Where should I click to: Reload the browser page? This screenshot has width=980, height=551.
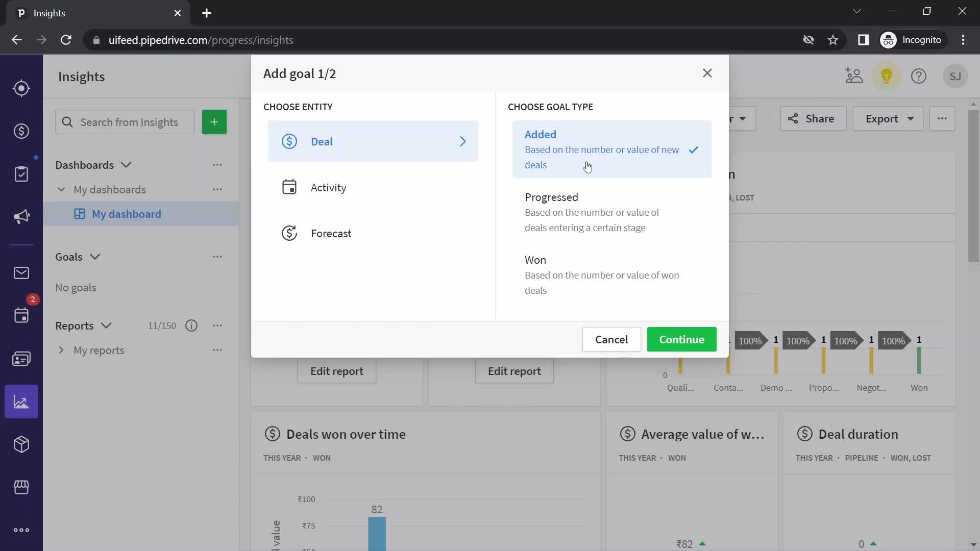[x=66, y=40]
